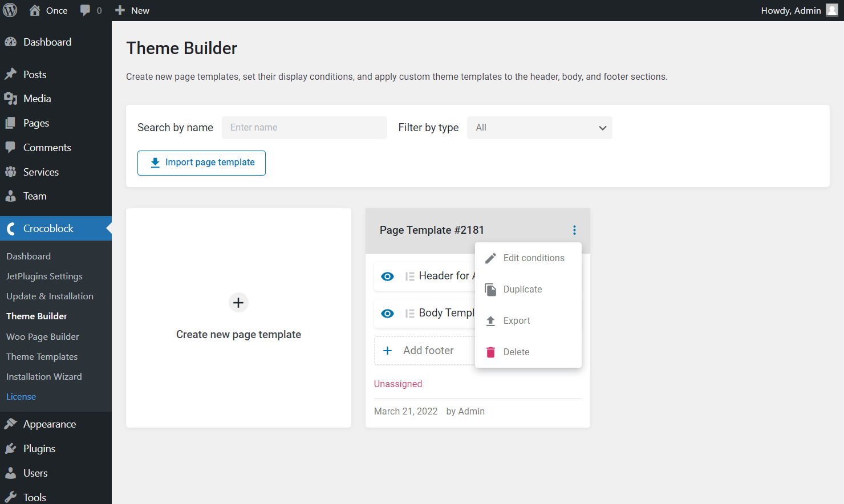844x504 pixels.
Task: Toggle the eye visibility for Header template
Action: [x=387, y=277]
